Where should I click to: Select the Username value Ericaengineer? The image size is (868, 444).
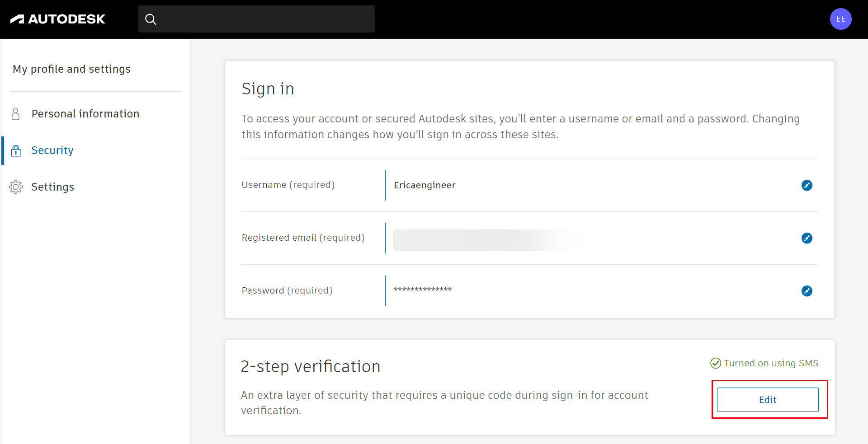point(425,185)
